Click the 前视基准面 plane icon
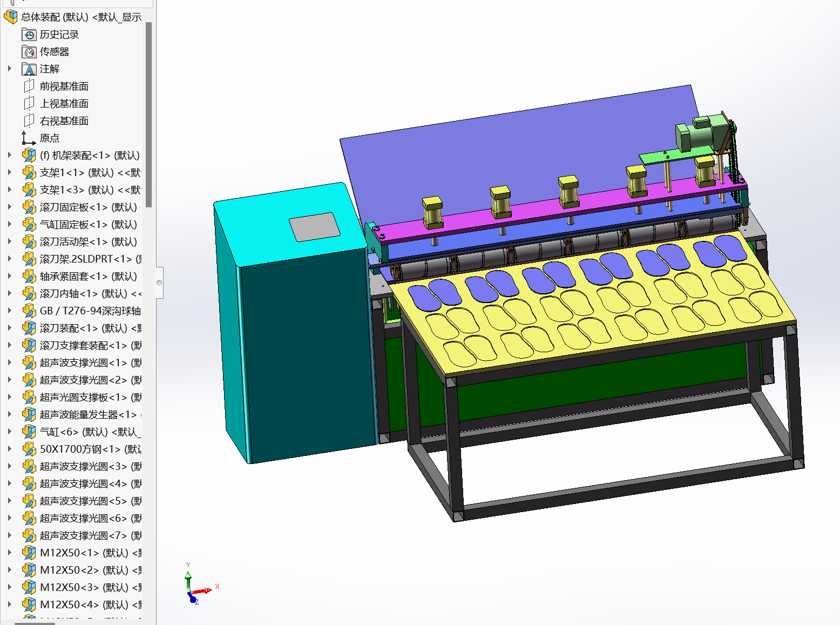The height and width of the screenshot is (625, 840). tap(29, 86)
